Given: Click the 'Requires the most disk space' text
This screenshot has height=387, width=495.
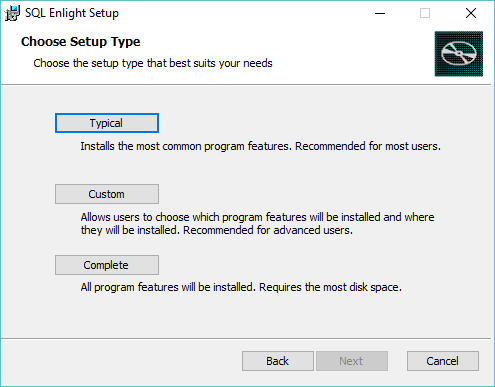Looking at the screenshot, I should pos(330,287).
